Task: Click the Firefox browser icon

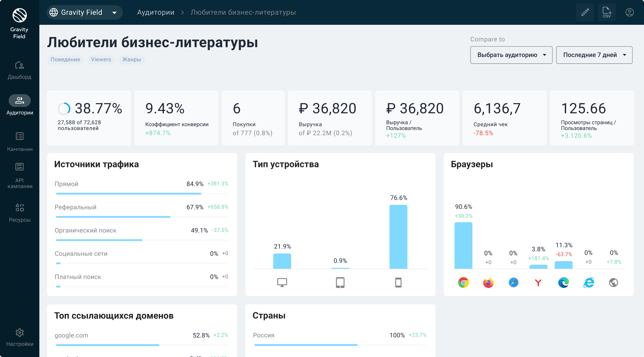Action: tap(488, 282)
